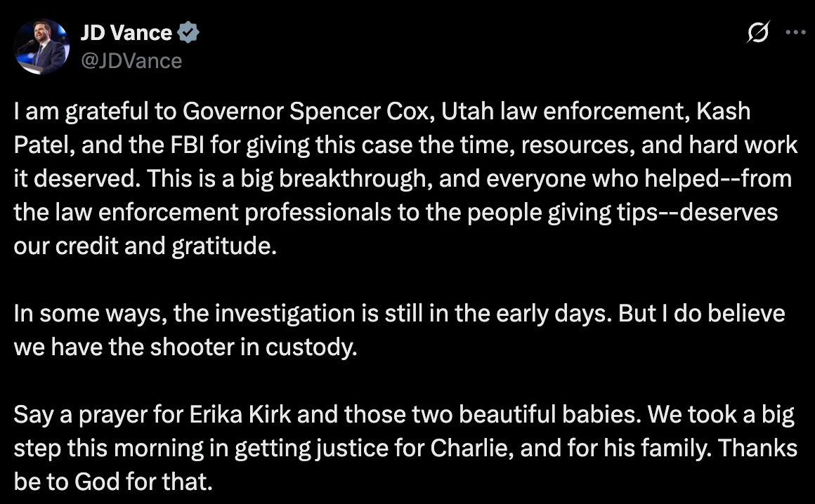815x504 pixels.
Task: Click the final line "be to God for that."
Action: click(112, 482)
